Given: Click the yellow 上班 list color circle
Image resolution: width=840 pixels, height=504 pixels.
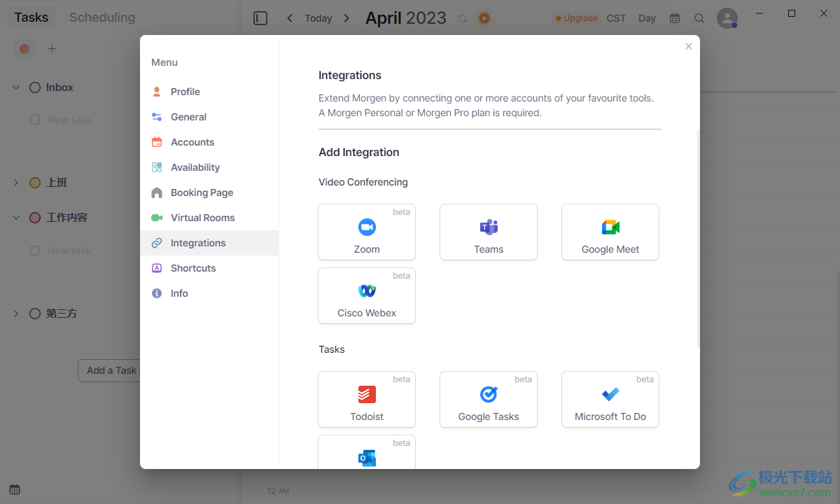Looking at the screenshot, I should click(35, 183).
